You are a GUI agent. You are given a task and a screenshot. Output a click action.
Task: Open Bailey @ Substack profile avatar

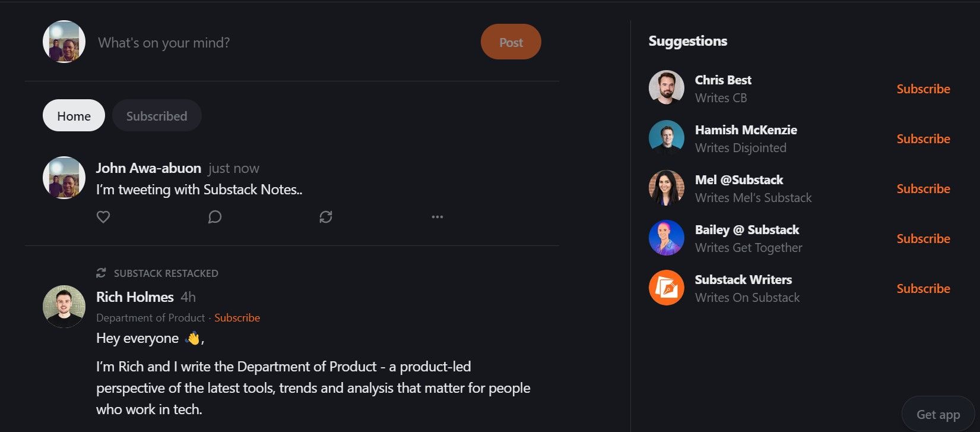tap(667, 238)
